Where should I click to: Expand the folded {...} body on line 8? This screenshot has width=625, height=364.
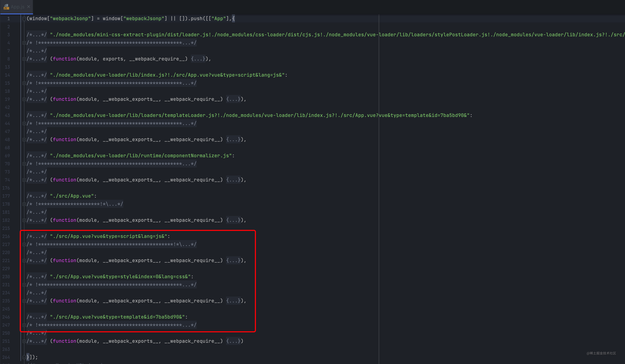pos(198,59)
